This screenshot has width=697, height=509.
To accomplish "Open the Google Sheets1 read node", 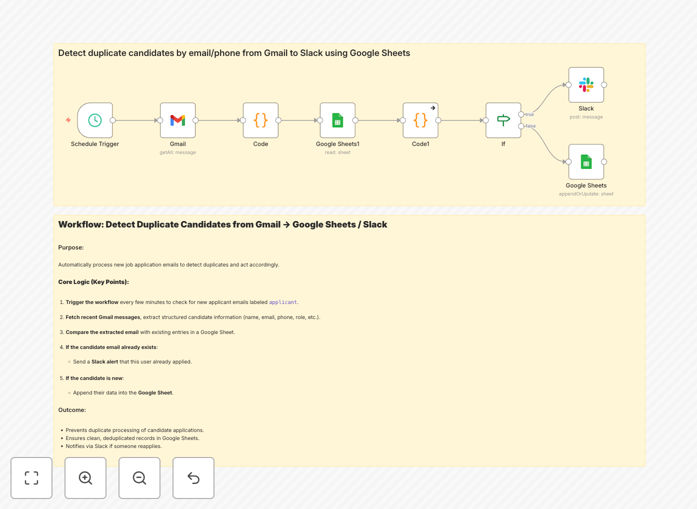I will [337, 120].
